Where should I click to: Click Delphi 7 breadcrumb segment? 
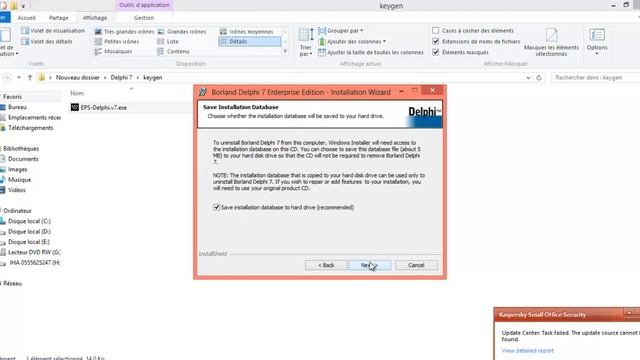click(121, 78)
